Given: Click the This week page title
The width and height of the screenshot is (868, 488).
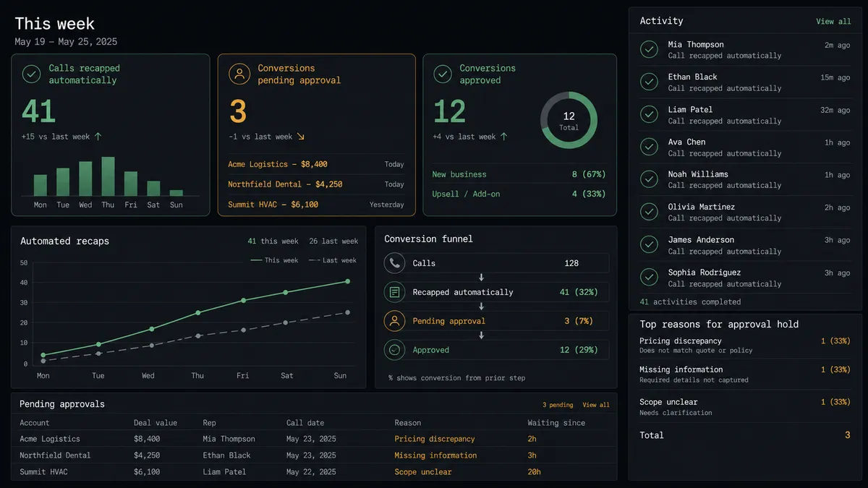Looking at the screenshot, I should (x=55, y=24).
